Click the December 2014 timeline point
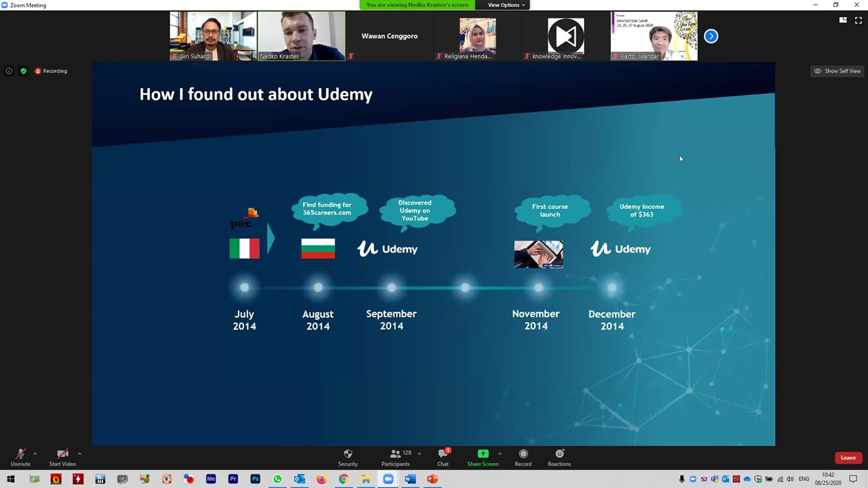The height and width of the screenshot is (488, 868). (x=612, y=288)
